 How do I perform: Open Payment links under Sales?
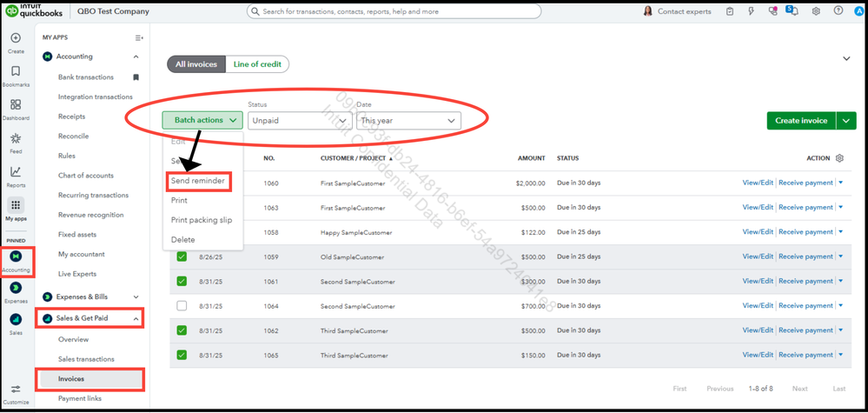pyautogui.click(x=80, y=398)
